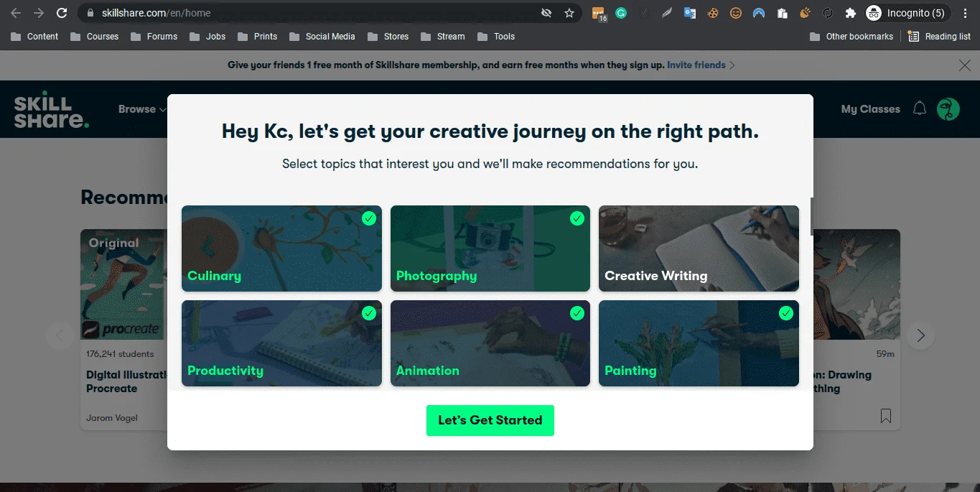980x492 pixels.
Task: Expand the Browse dropdown menu
Action: pos(142,109)
